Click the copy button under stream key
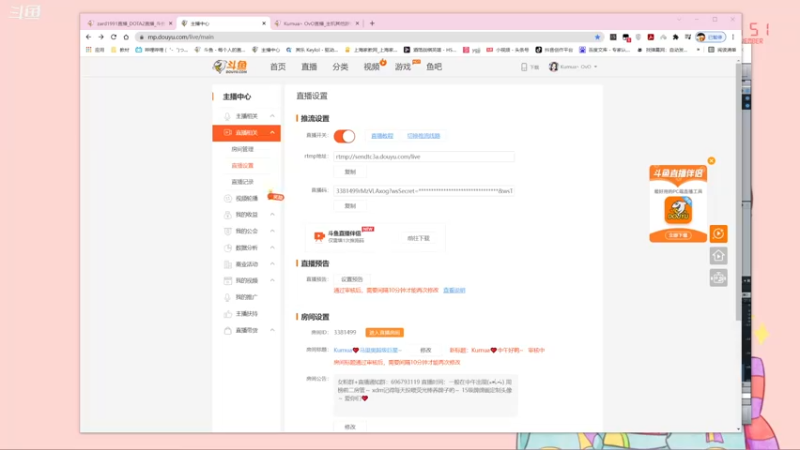The height and width of the screenshot is (450, 800). (350, 206)
